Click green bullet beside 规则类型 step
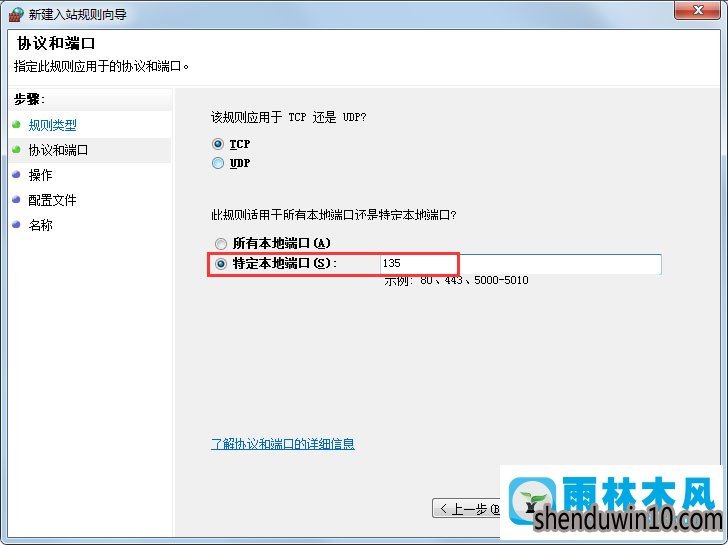 [x=16, y=124]
